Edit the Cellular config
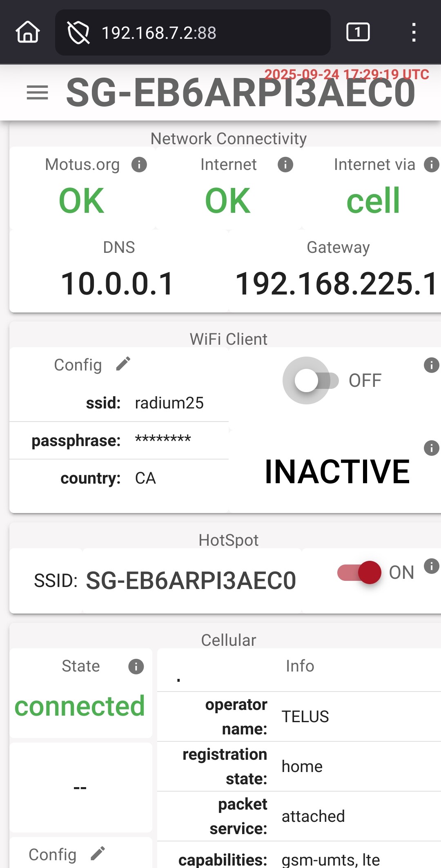Image resolution: width=441 pixels, height=868 pixels. 98,853
